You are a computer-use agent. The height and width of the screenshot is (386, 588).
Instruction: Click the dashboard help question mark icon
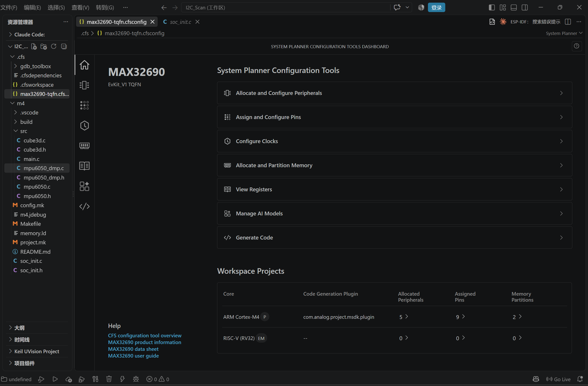click(576, 46)
